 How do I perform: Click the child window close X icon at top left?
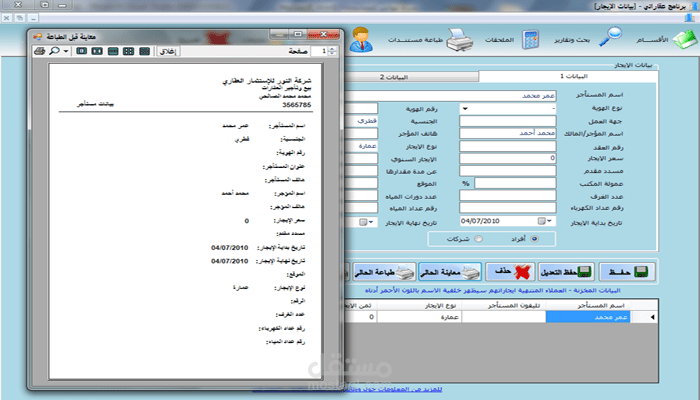pos(7,18)
